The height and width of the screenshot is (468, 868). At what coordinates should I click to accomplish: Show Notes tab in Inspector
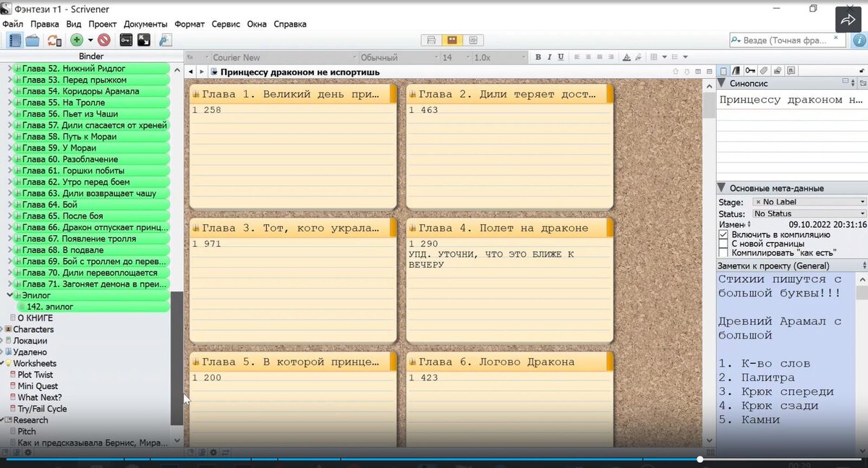[723, 70]
